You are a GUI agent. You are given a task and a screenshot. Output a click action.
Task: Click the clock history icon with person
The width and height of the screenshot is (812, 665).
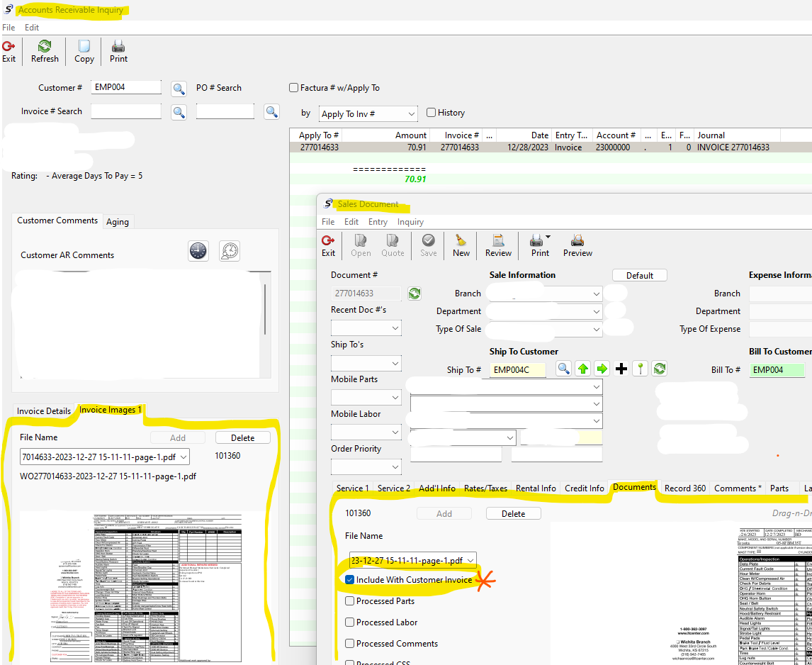tap(230, 251)
